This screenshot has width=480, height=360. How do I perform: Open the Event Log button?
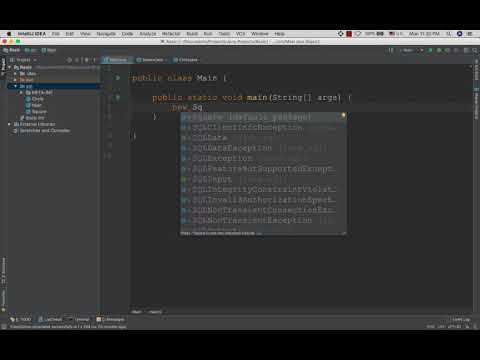[x=460, y=319]
